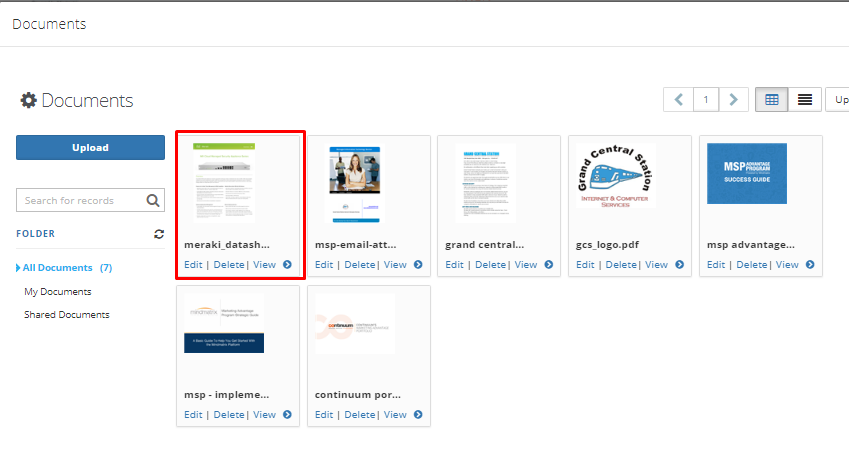Open the meraki datasheet thumbnail
The image size is (849, 473).
click(x=224, y=182)
